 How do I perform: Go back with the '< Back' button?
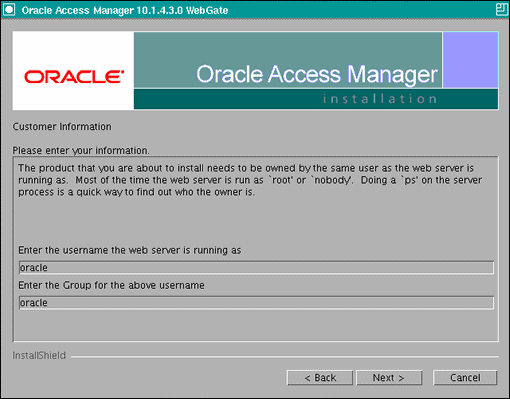[x=320, y=378]
